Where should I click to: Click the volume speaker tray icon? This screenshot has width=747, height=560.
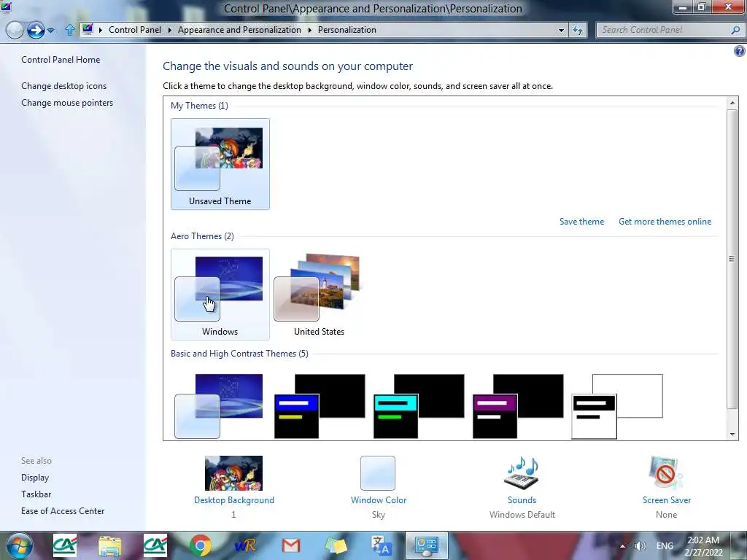(640, 545)
